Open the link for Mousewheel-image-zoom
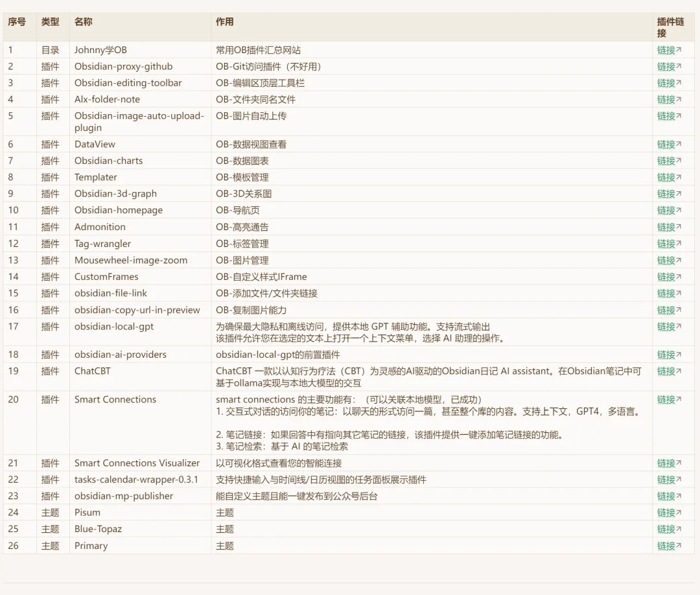The height and width of the screenshot is (595, 700). click(x=669, y=260)
